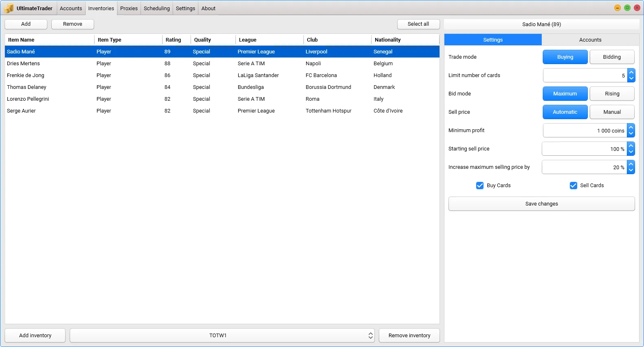Click Add inventory button
644x347 pixels.
(x=35, y=336)
